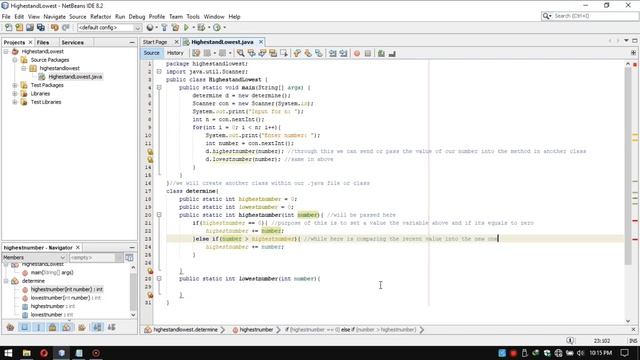Click the Save All toolbar icon
The image size is (640, 360).
[x=41, y=27]
